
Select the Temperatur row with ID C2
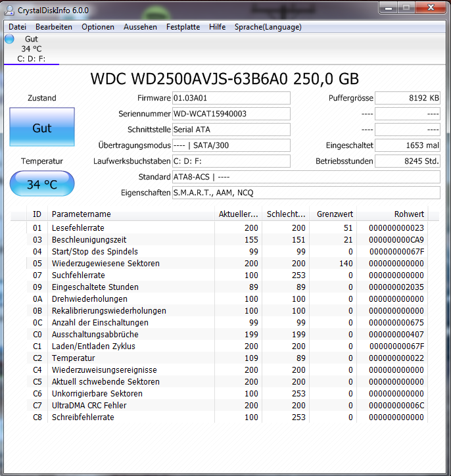tap(227, 358)
